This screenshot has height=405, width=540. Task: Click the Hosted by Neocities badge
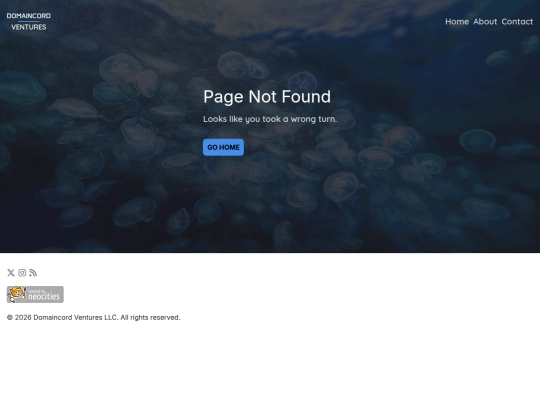pyautogui.click(x=35, y=294)
